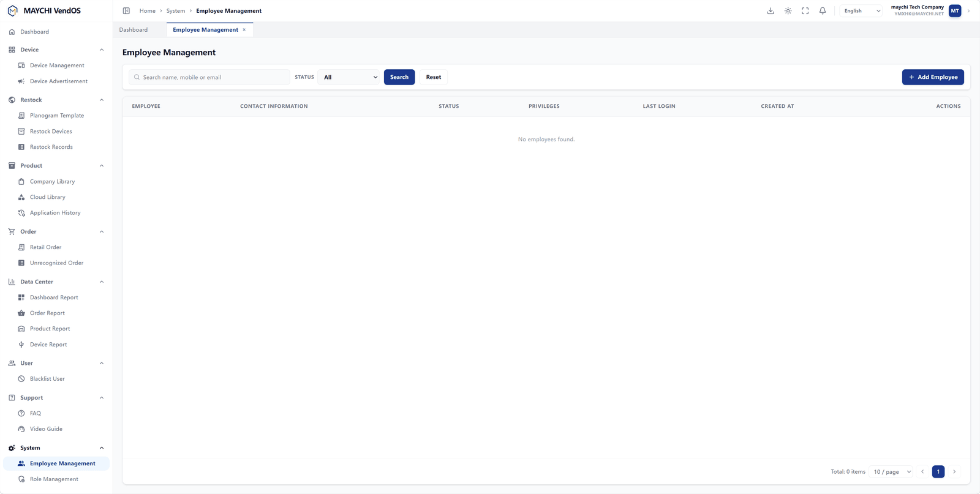Collapse the Restock menu group
980x494 pixels.
pos(102,100)
